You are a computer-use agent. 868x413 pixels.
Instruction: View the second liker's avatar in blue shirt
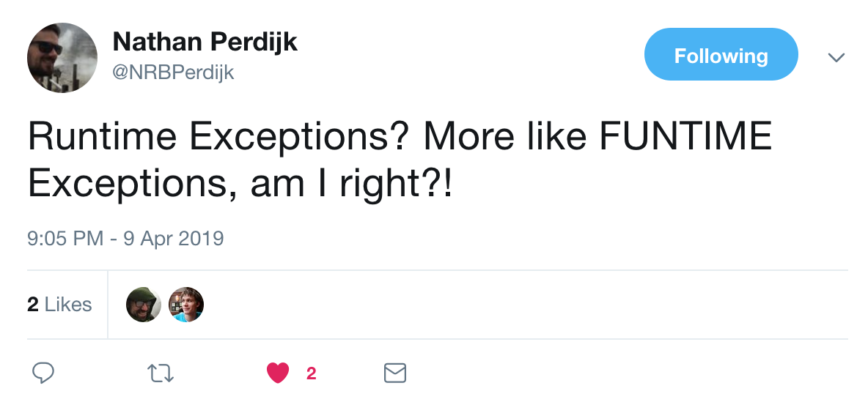[186, 305]
